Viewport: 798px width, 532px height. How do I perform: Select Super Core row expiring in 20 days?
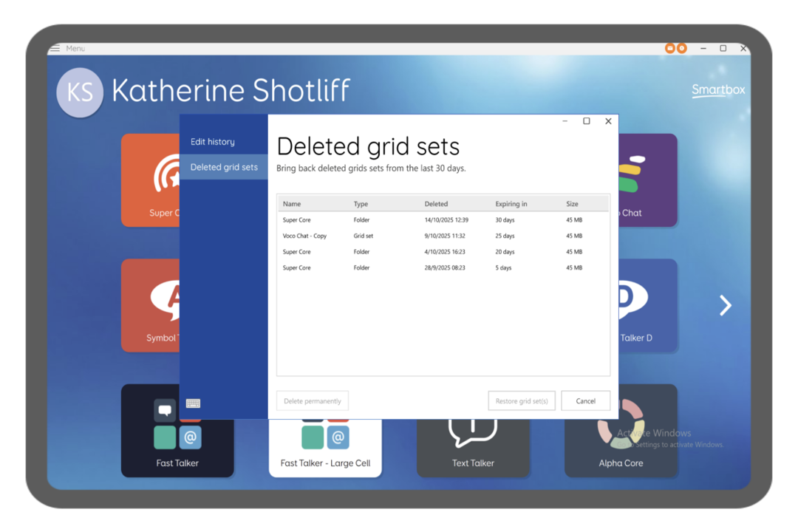pyautogui.click(x=443, y=251)
